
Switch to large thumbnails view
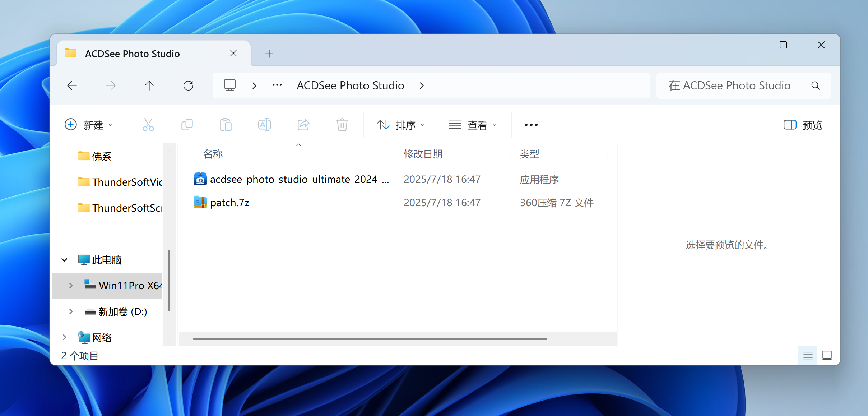[827, 356]
